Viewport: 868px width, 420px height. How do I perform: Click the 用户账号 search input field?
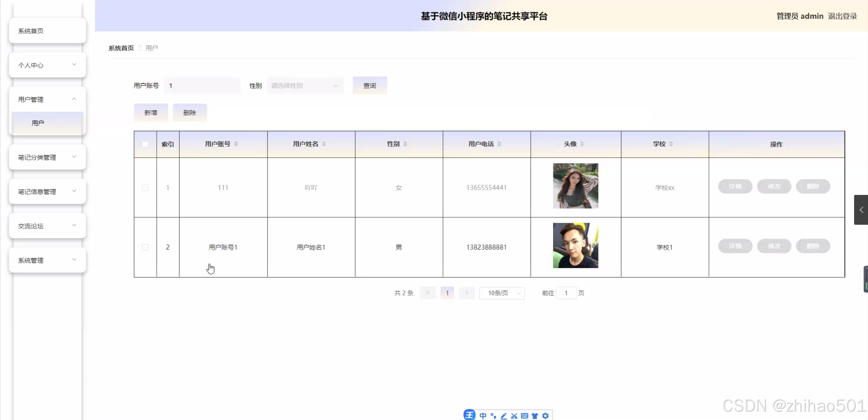(202, 86)
